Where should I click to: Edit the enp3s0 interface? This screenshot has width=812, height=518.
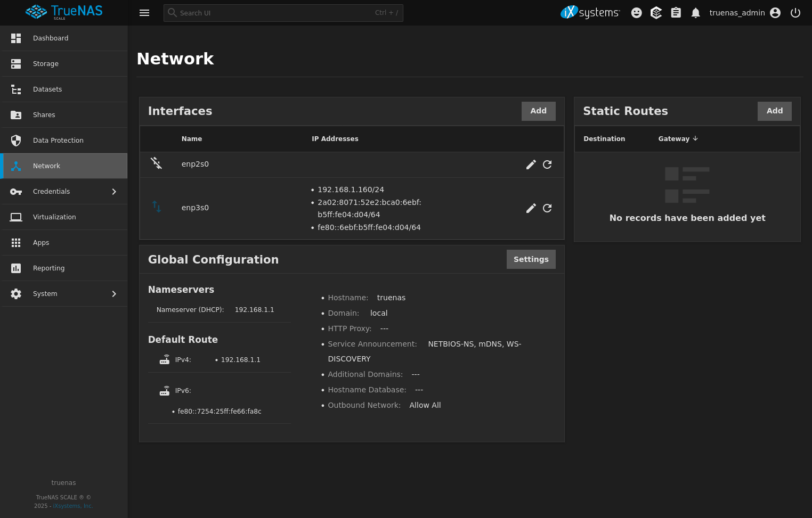coord(531,208)
